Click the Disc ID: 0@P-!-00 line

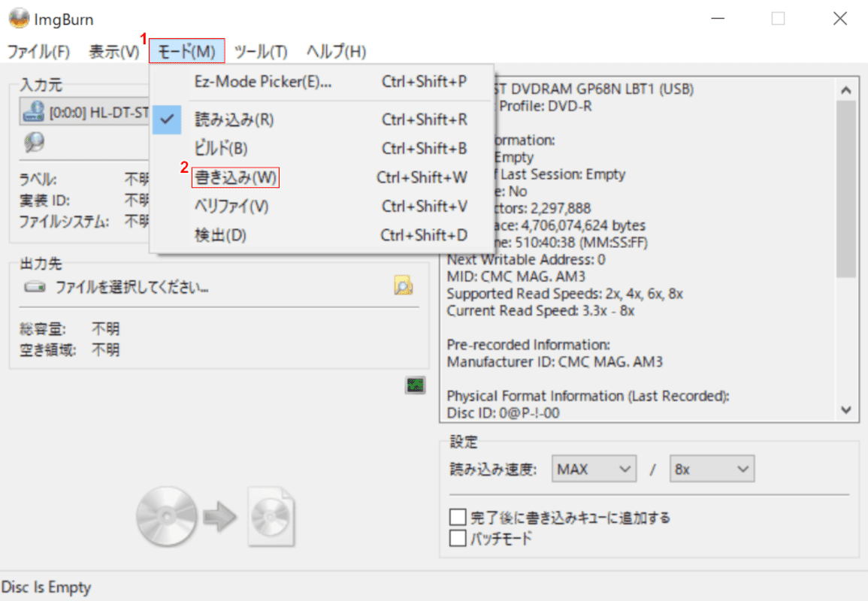pos(504,413)
